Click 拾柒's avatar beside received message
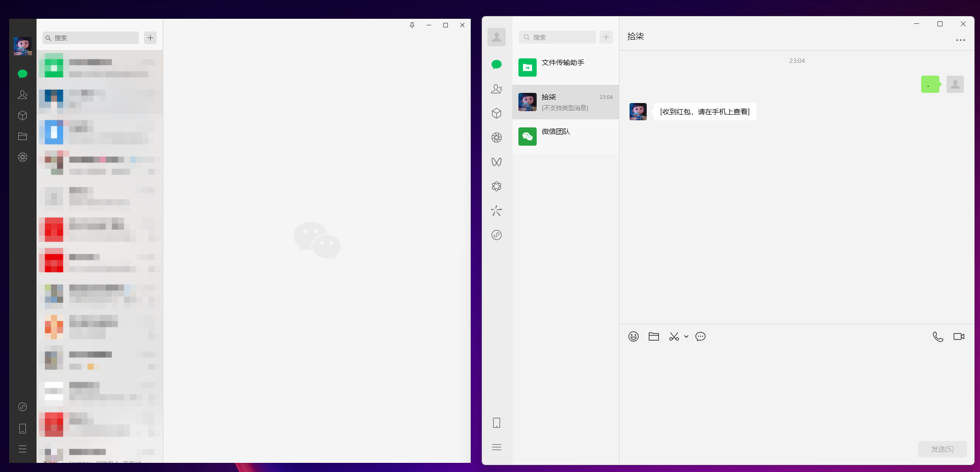980x472 pixels. [x=638, y=112]
